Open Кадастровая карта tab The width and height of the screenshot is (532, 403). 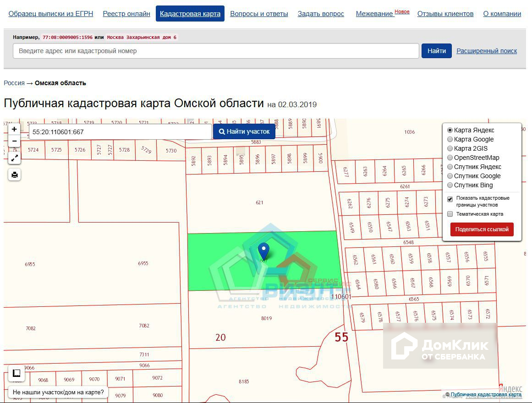[190, 14]
